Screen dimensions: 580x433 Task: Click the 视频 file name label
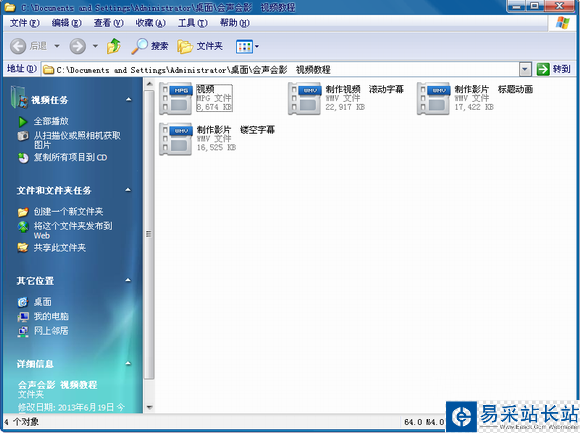pos(205,89)
